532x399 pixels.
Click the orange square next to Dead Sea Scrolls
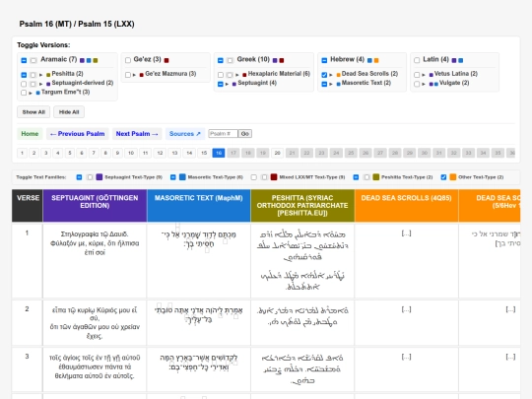tap(338, 75)
